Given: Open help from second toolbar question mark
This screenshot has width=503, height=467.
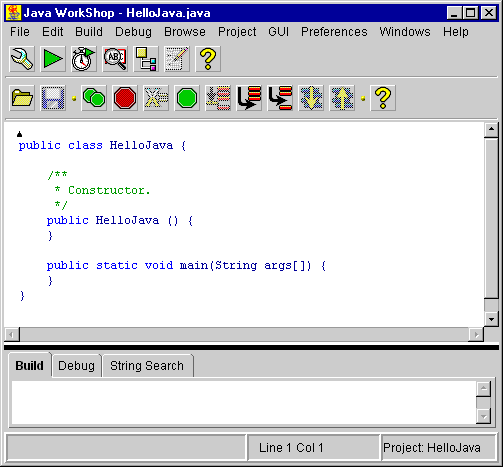Looking at the screenshot, I should (383, 98).
